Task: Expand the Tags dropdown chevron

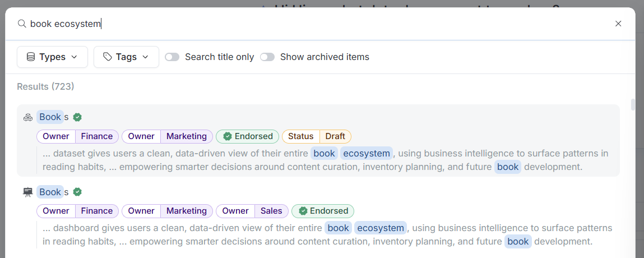Action: coord(146,57)
